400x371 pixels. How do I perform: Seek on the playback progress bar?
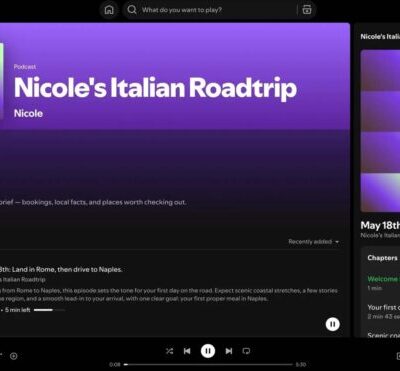tap(208, 364)
